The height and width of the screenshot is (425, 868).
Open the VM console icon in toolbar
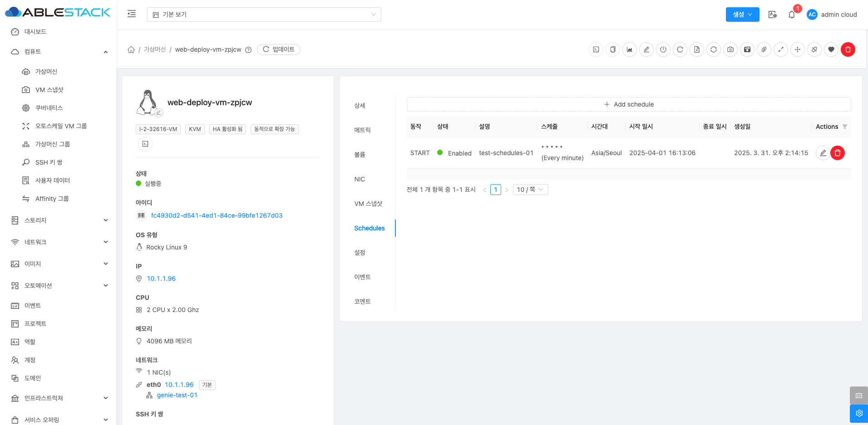tap(596, 49)
